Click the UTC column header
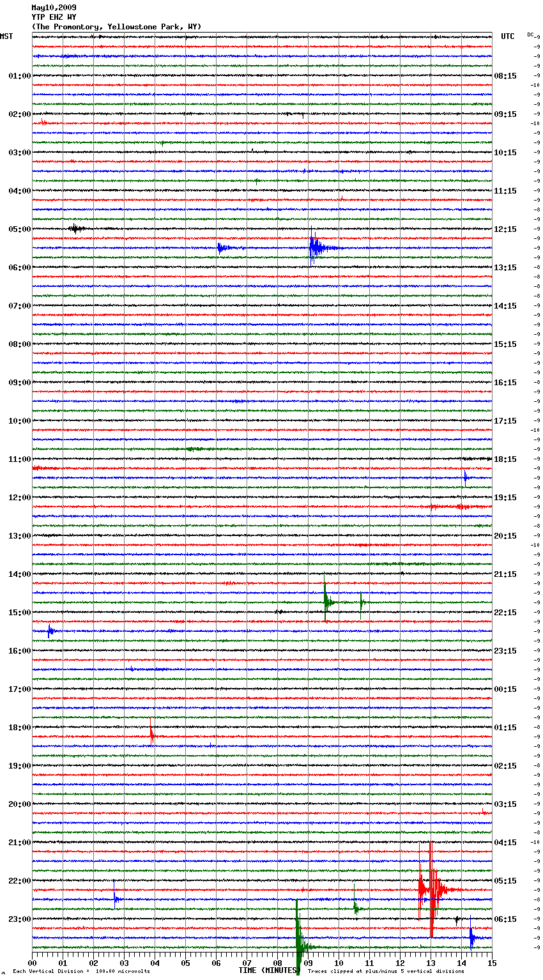The width and height of the screenshot is (543, 980). (507, 36)
